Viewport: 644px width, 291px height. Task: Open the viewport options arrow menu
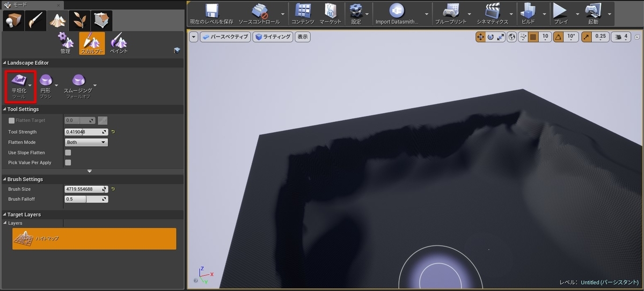coord(193,37)
